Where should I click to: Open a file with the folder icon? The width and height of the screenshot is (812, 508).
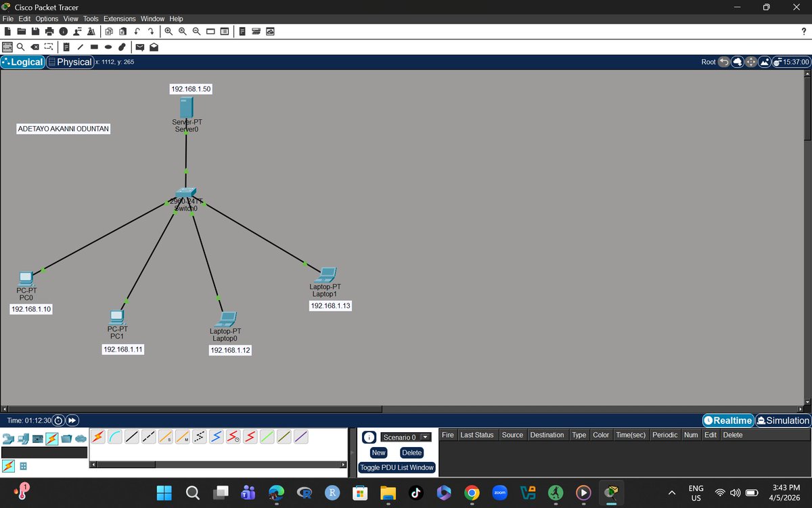click(x=22, y=31)
